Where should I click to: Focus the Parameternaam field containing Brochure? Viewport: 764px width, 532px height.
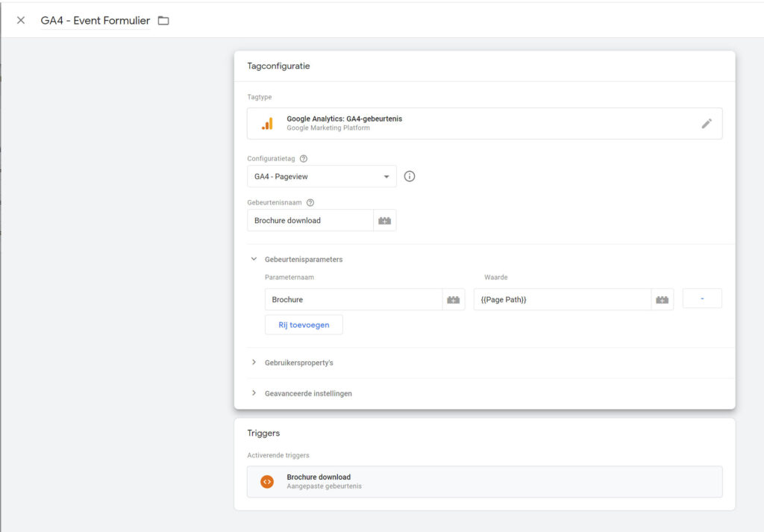click(353, 299)
